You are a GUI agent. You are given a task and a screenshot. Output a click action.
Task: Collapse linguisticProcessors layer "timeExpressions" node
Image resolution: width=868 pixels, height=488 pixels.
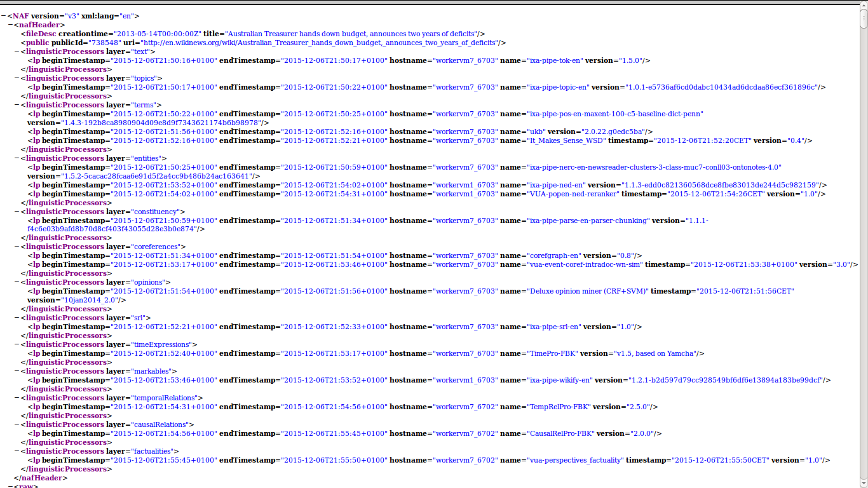(x=17, y=344)
